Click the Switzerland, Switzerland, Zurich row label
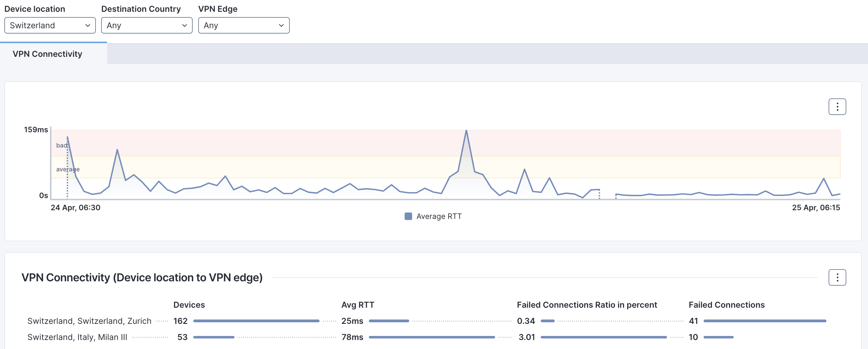The height and width of the screenshot is (349, 868). [89, 321]
